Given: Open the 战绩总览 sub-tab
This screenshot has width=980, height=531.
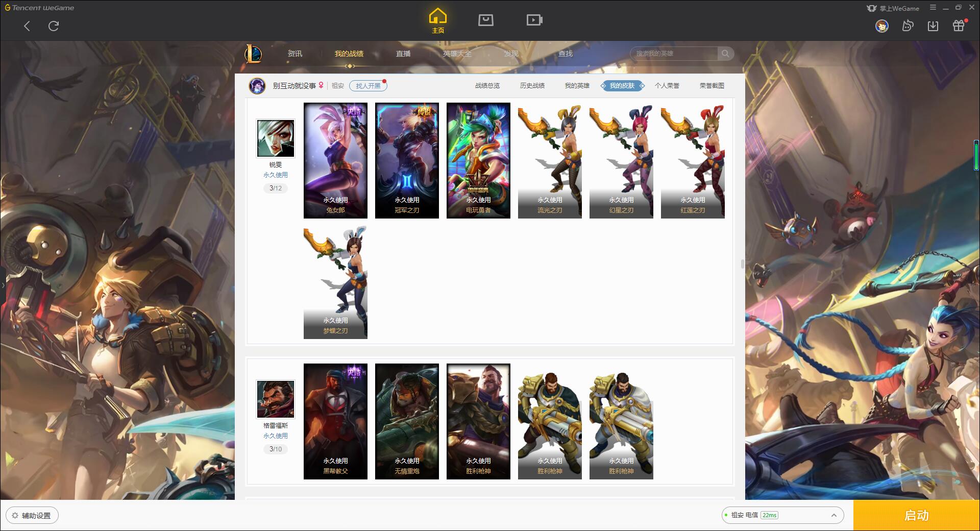Looking at the screenshot, I should pos(487,86).
